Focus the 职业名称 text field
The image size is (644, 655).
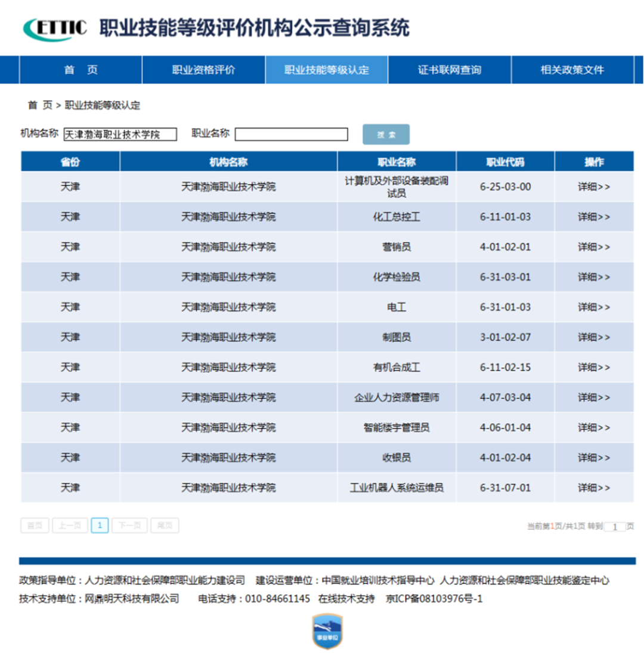tap(291, 135)
